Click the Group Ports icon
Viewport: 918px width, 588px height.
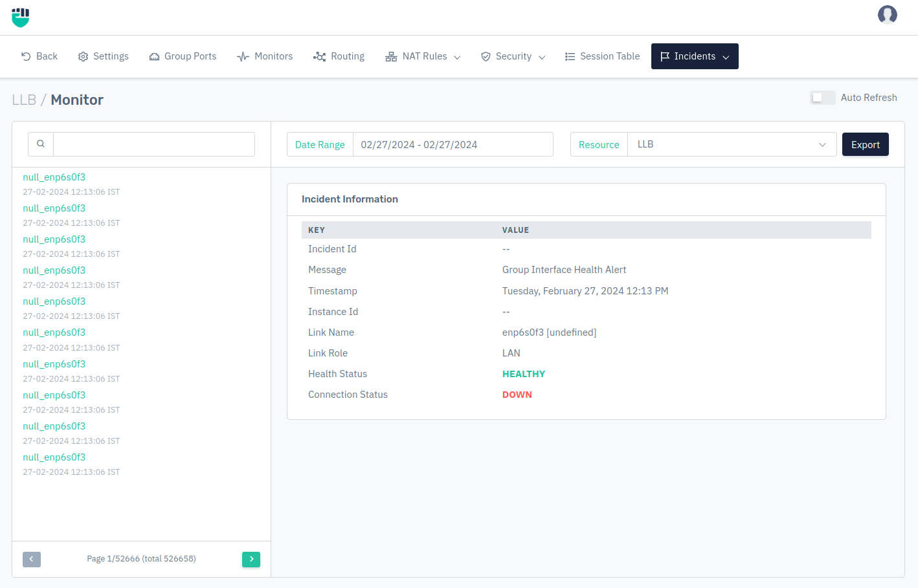pos(154,57)
